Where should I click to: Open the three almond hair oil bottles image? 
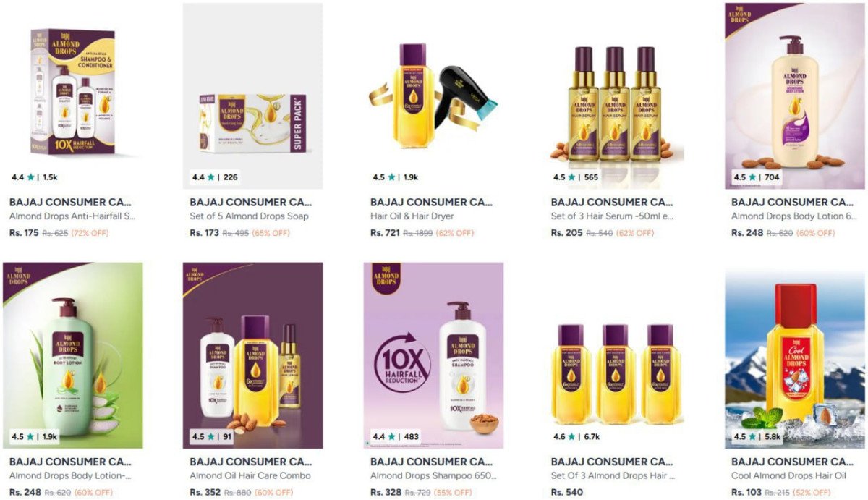click(614, 355)
